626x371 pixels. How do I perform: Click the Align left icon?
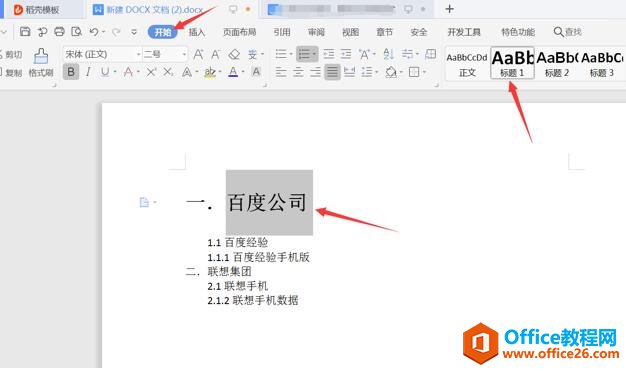281,72
